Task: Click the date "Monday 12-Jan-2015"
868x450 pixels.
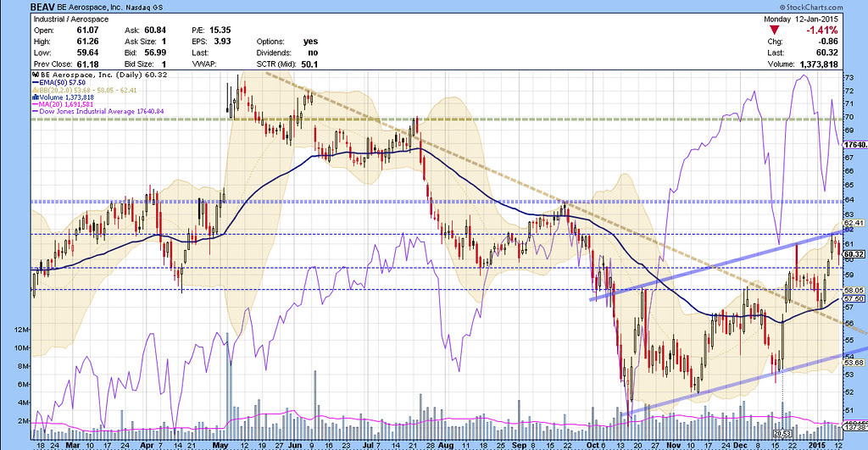Action: pos(800,19)
